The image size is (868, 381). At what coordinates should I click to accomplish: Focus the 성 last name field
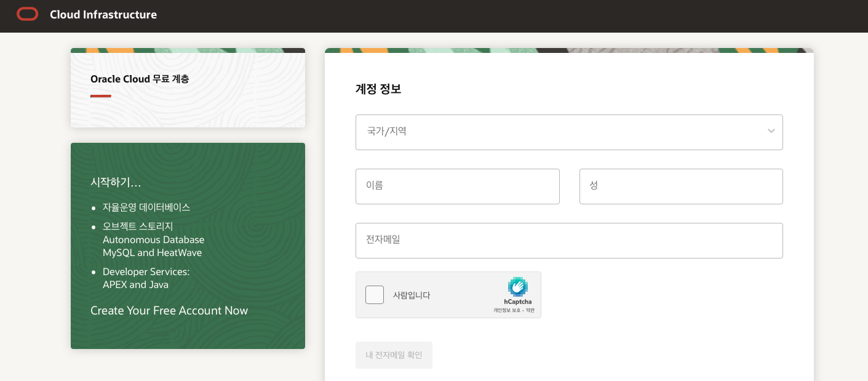[681, 186]
